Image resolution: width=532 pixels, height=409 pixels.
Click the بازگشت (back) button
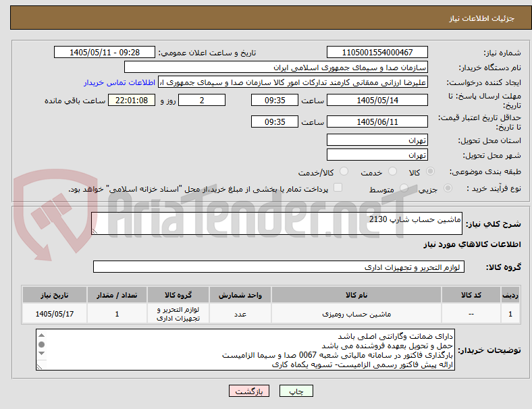point(249,391)
